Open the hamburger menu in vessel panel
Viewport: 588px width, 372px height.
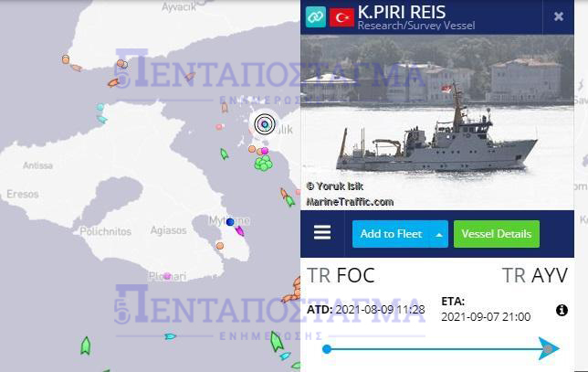pyautogui.click(x=322, y=232)
